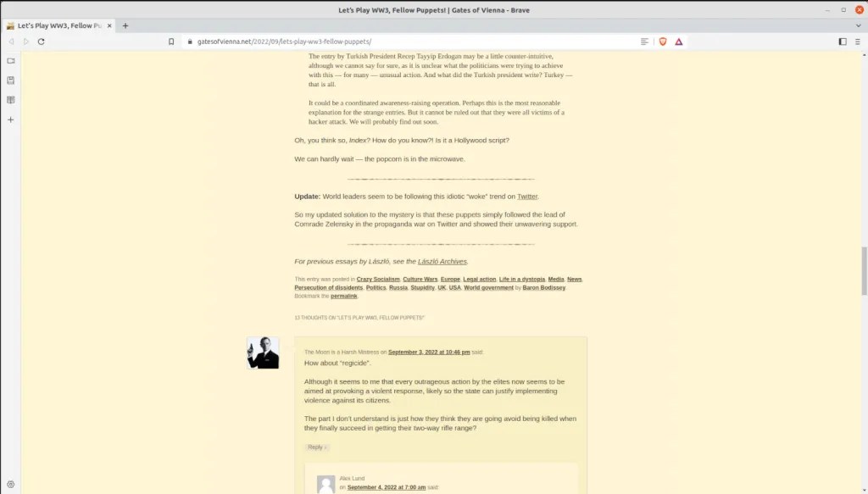Open the Brave main hamburger menu

point(858,42)
